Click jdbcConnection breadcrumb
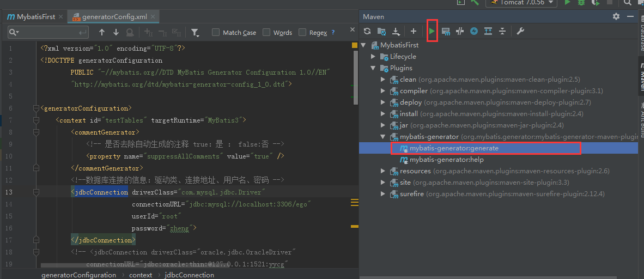The image size is (644, 279). tap(190, 275)
